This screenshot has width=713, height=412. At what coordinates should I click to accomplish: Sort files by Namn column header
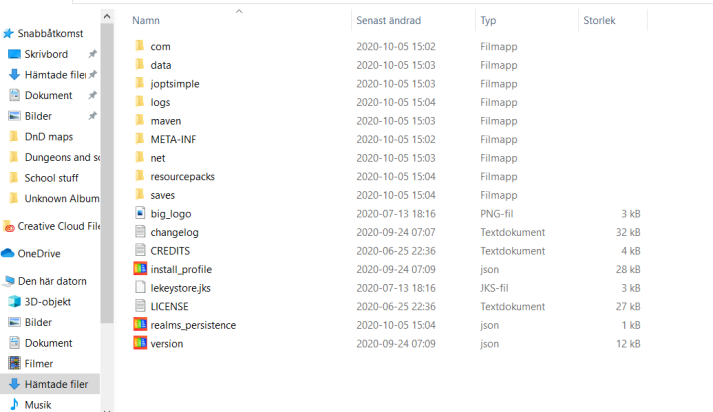[x=146, y=20]
